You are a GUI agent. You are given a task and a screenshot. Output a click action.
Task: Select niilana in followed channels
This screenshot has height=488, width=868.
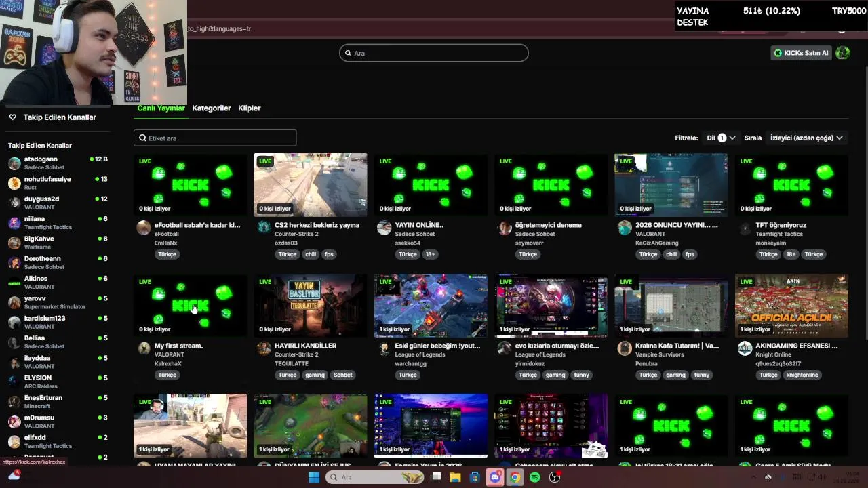tap(58, 223)
